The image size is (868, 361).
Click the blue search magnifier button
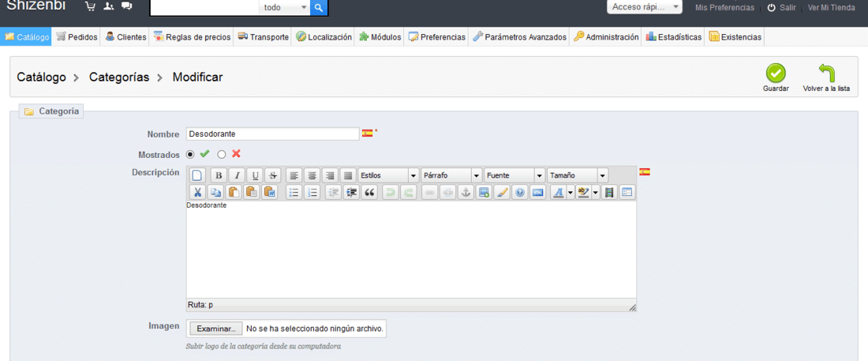(319, 8)
